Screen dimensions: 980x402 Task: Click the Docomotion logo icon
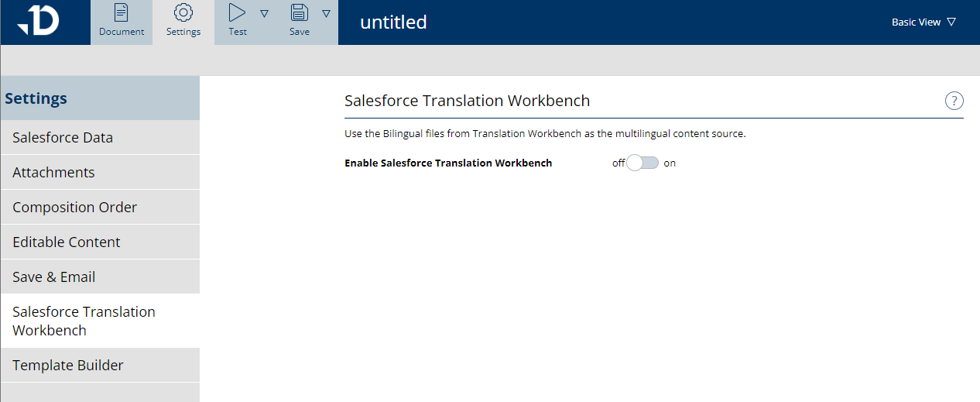pos(38,21)
